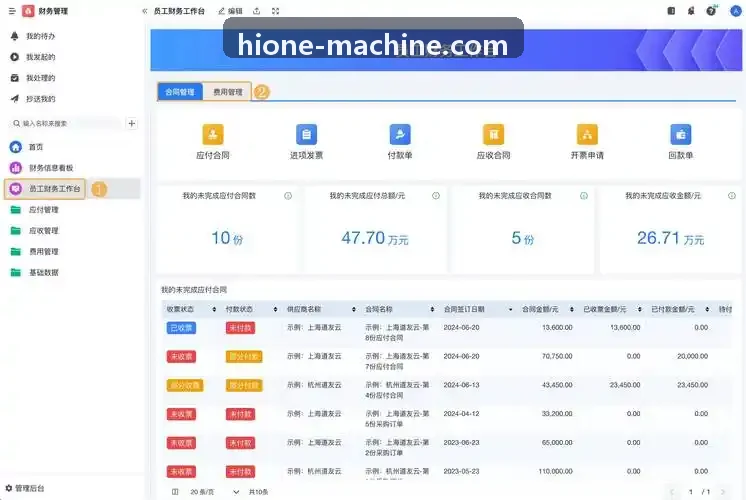Viewport: 746px width, 500px height.
Task: Open the hamburger menu at top left
Action: (x=12, y=11)
